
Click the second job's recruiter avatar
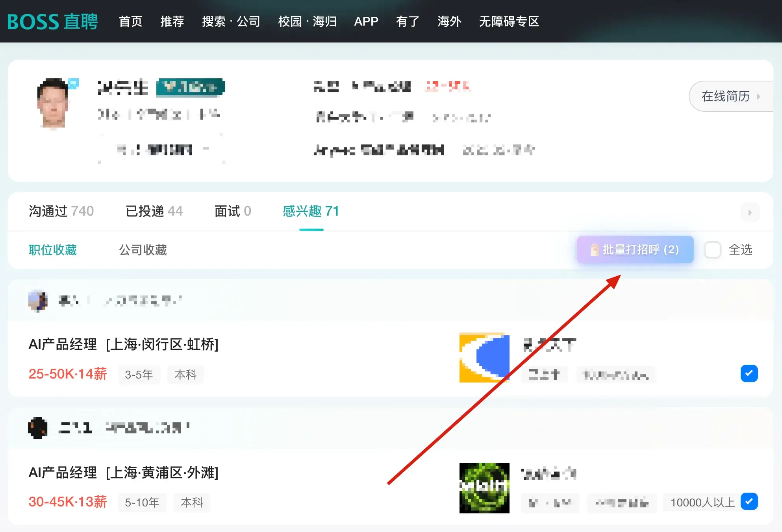37,428
